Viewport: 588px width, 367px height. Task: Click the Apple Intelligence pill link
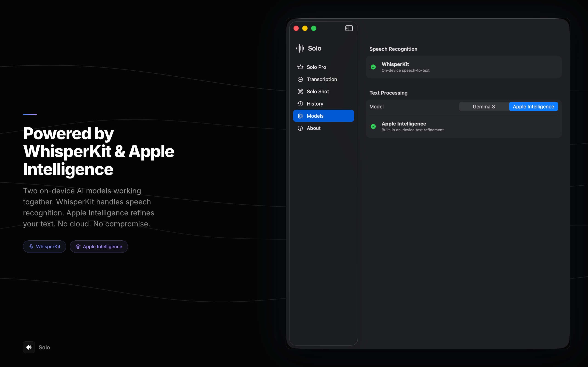(x=99, y=246)
